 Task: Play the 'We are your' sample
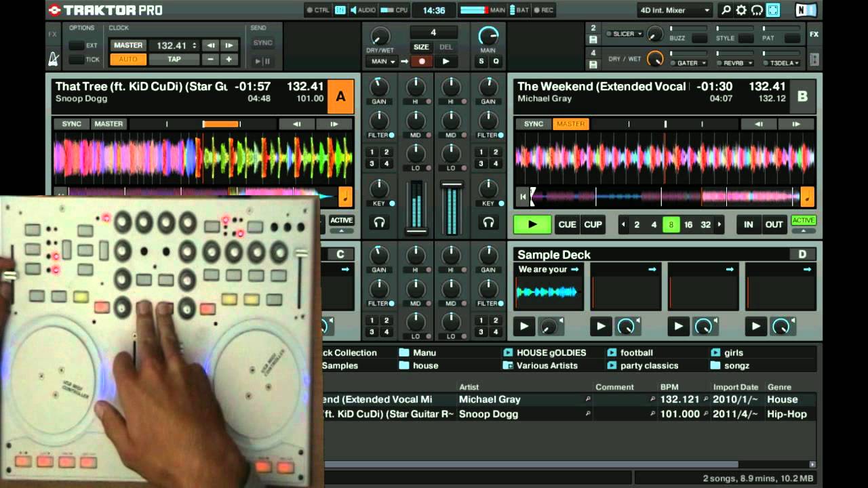[x=524, y=326]
